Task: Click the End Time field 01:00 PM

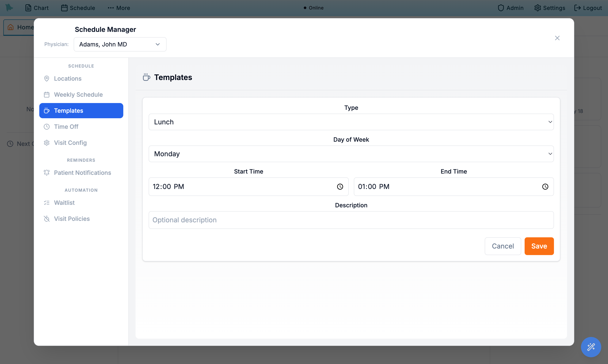Action: [x=453, y=187]
